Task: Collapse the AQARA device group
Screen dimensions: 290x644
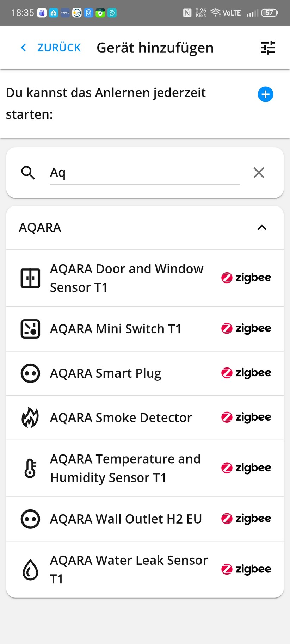Action: pyautogui.click(x=262, y=228)
